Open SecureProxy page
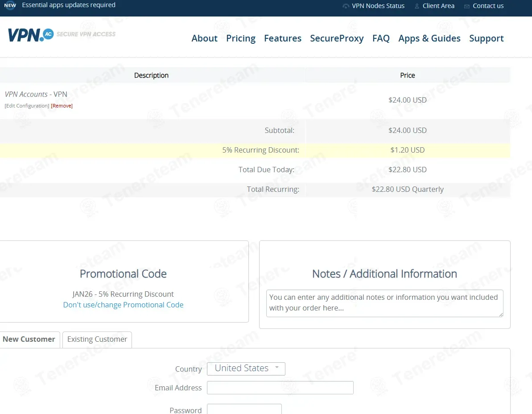 pyautogui.click(x=337, y=38)
